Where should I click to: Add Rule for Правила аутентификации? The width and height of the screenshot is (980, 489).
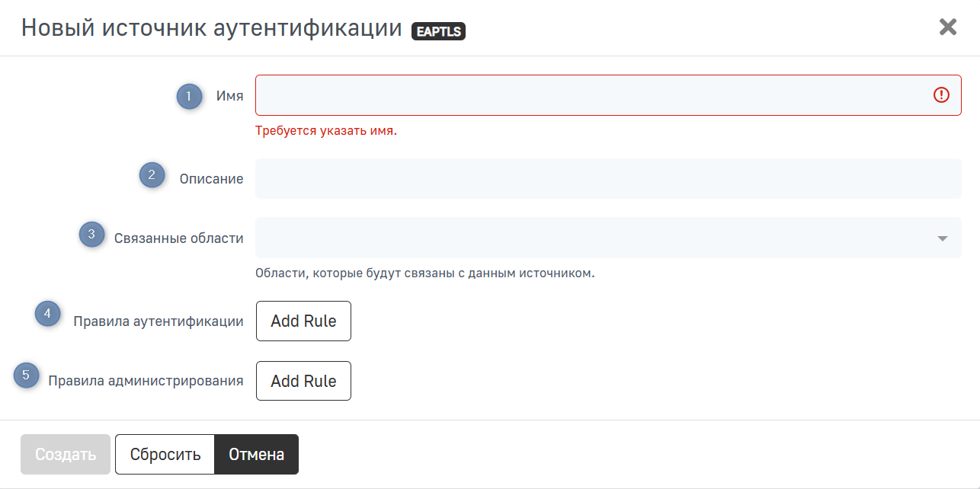point(303,321)
